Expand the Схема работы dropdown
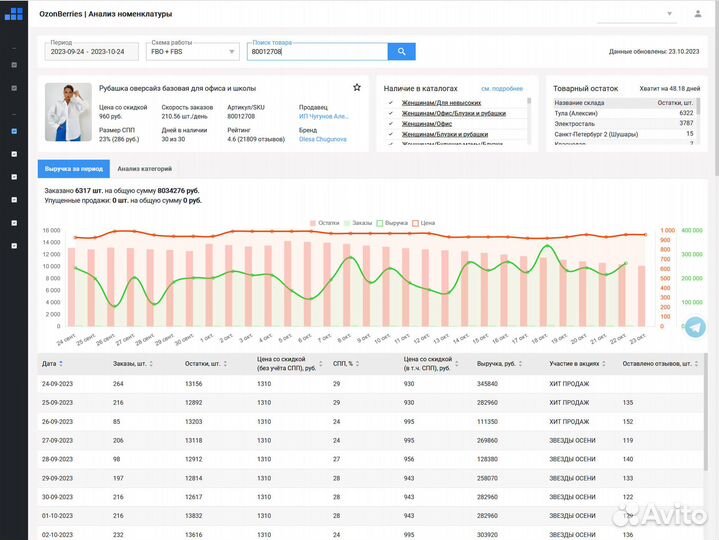Image resolution: width=719 pixels, height=540 pixels. 193,51
